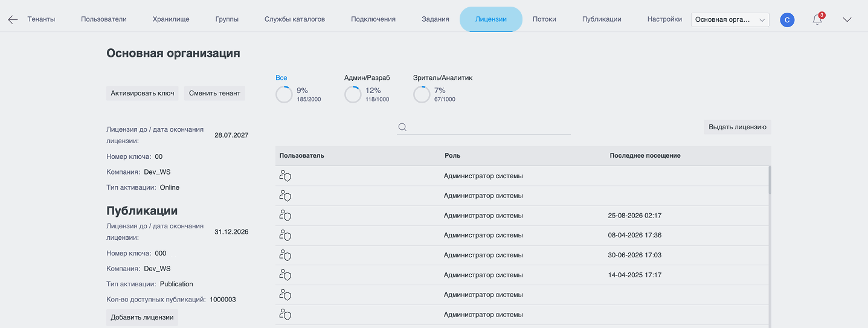Select the Лицензии tab
Screen dimensions: 868x328
[x=491, y=19]
